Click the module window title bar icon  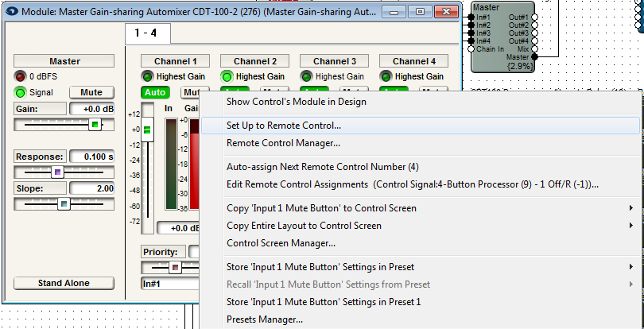click(13, 11)
